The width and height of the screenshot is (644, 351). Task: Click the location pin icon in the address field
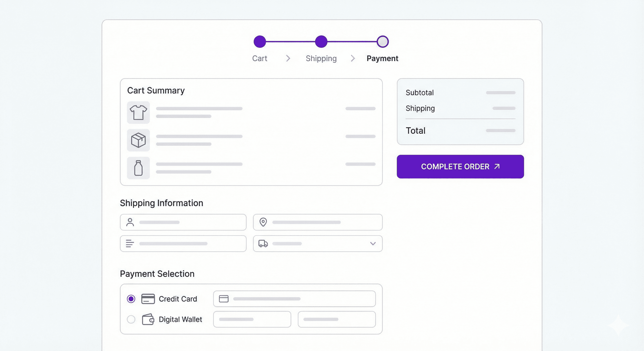coord(263,222)
